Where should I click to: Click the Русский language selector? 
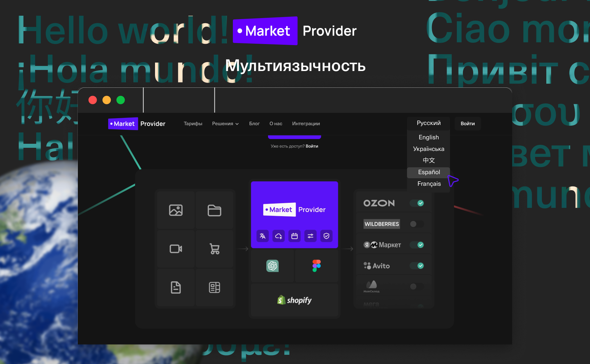(x=429, y=123)
